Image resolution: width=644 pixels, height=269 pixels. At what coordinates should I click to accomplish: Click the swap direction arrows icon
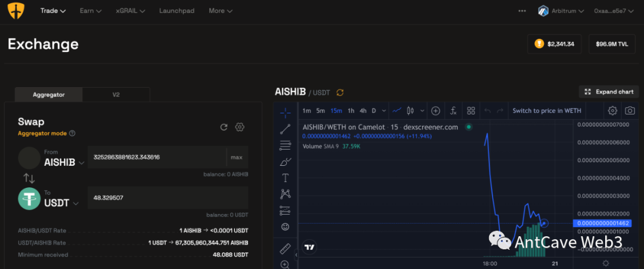click(x=29, y=178)
